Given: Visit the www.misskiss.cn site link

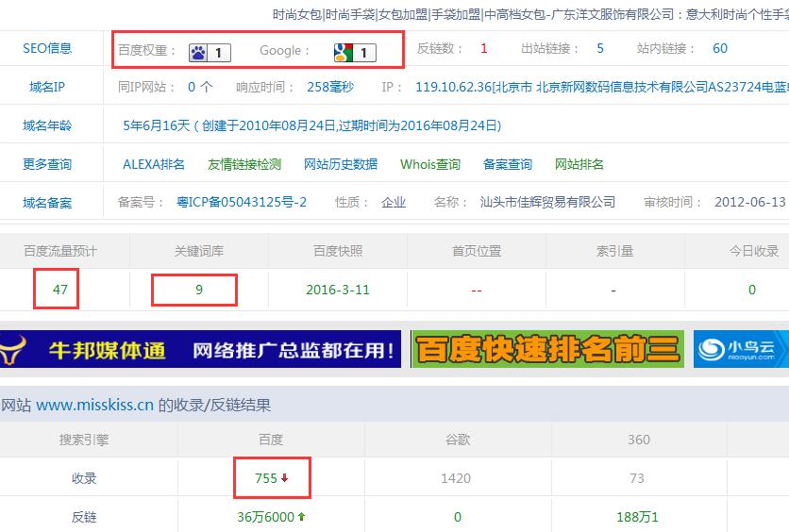Looking at the screenshot, I should (x=94, y=405).
